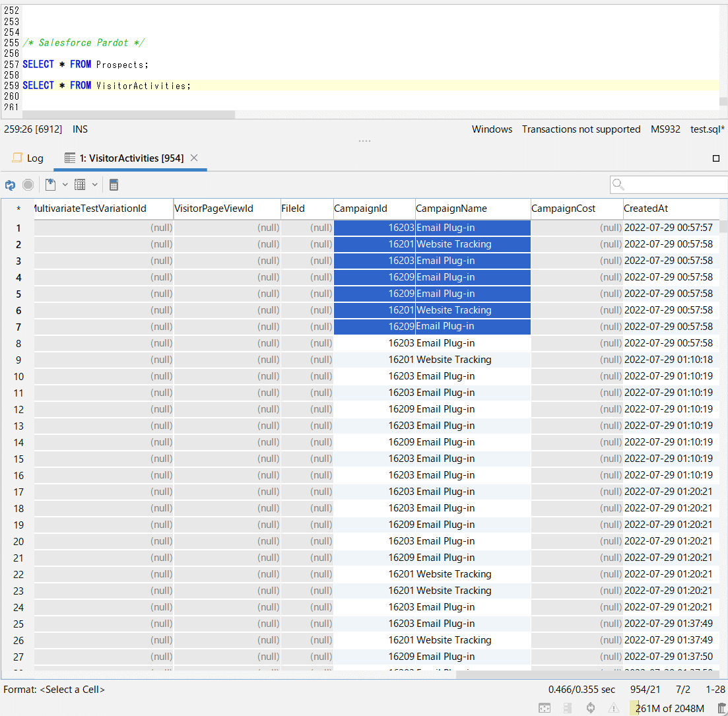728x716 pixels.
Task: Click the select-all asterisk grid corner
Action: click(x=18, y=209)
